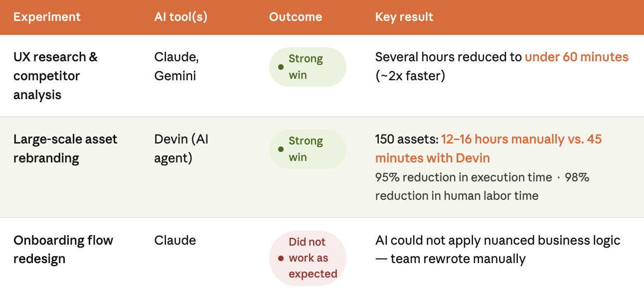644x296 pixels.
Task: Click the orange "12–16 hours manually vs. 45" text
Action: pyautogui.click(x=521, y=139)
